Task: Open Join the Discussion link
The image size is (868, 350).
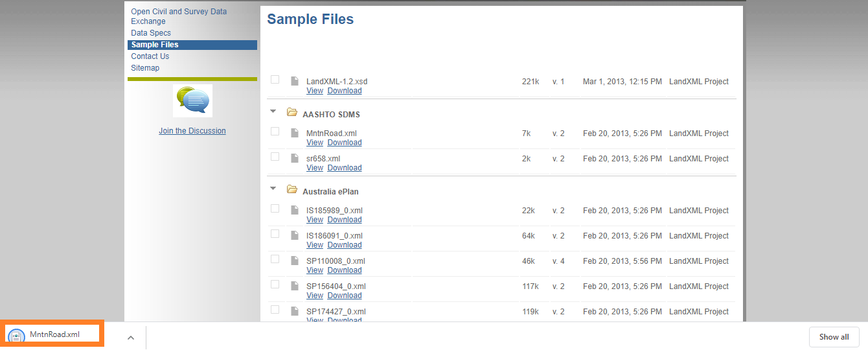Action: 192,131
